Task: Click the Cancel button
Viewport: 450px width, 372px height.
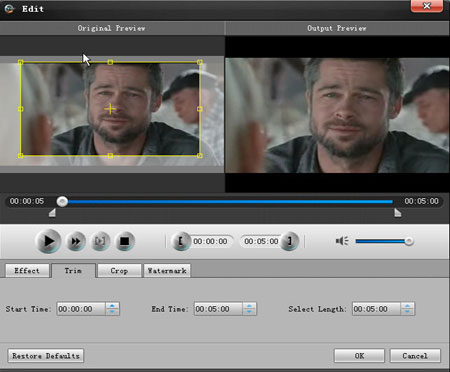Action: tap(415, 356)
